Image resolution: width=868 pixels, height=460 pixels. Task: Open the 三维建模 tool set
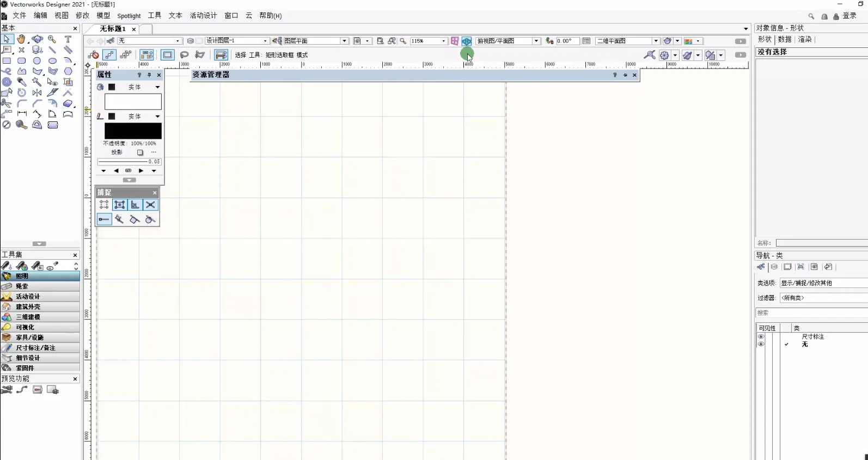[x=40, y=317]
